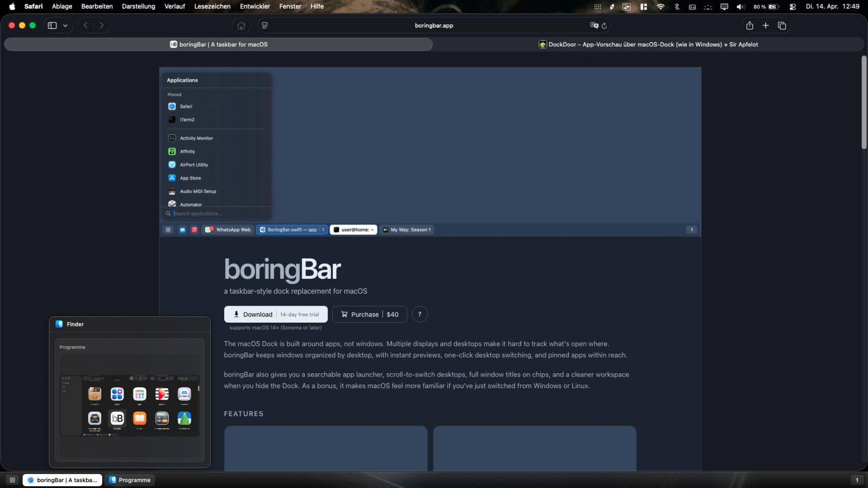Open the date and time clock
Viewport: 868px width, 488px height.
click(x=833, y=6)
